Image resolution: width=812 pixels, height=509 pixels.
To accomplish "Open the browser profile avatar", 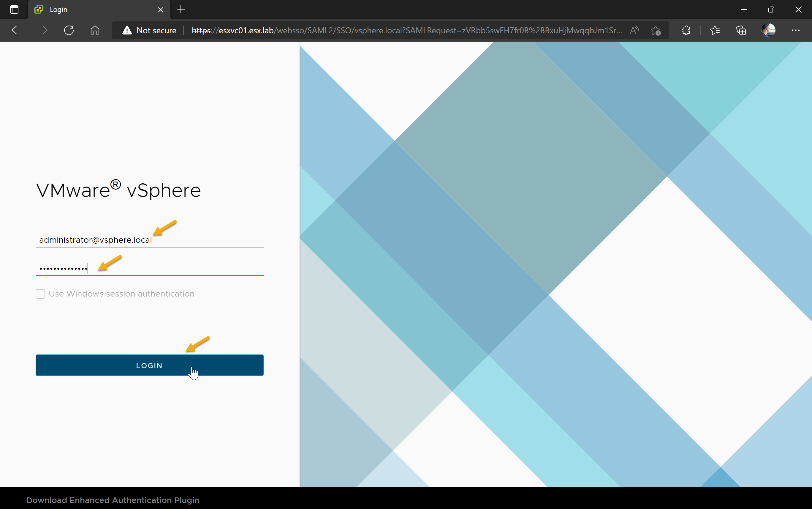I will tap(768, 30).
